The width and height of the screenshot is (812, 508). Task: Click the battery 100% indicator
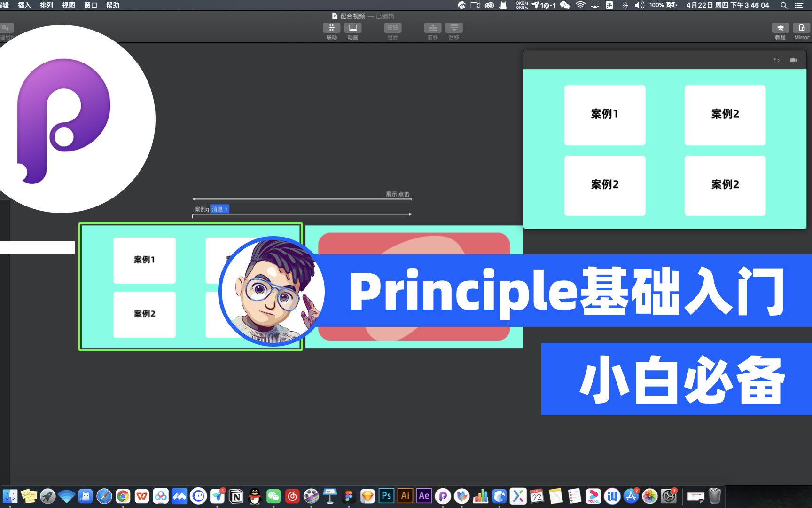click(663, 5)
